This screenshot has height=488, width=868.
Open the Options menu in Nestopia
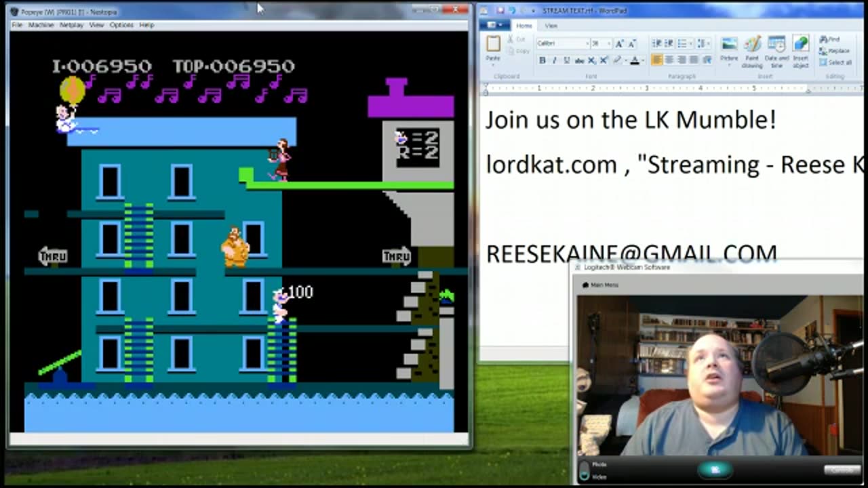(x=121, y=25)
